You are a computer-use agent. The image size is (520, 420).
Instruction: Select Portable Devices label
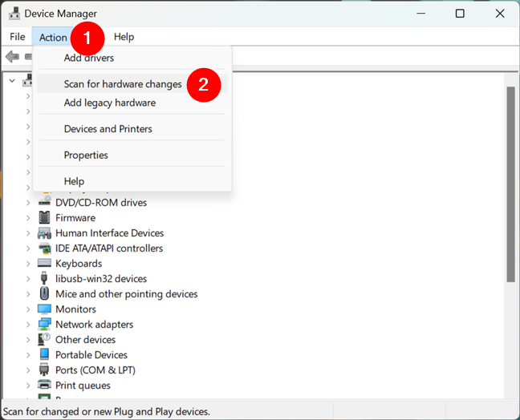click(91, 355)
